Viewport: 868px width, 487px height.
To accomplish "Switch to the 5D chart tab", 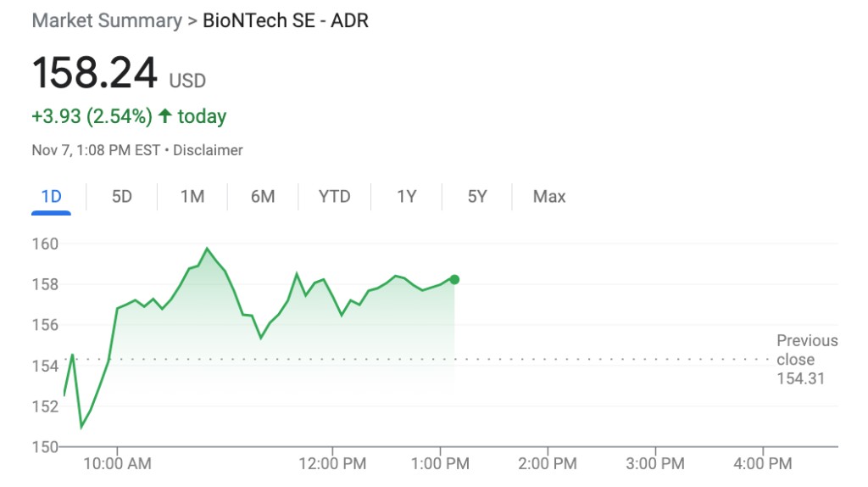I will pos(122,197).
